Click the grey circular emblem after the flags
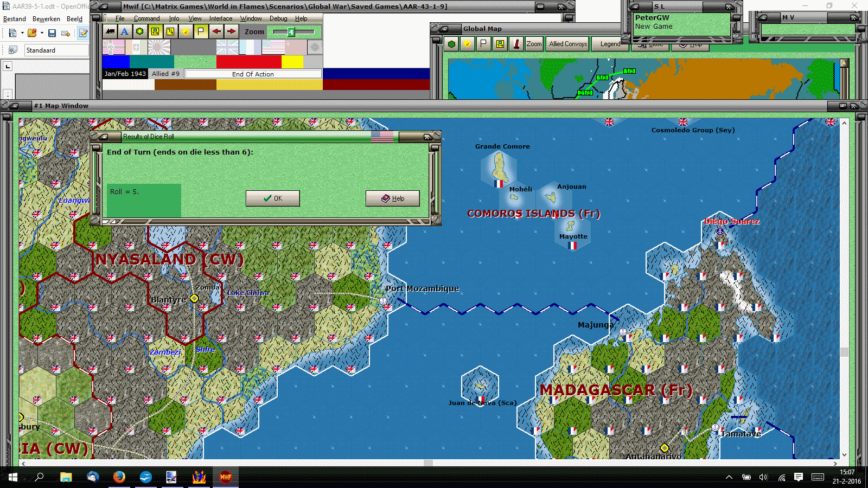This screenshot has height=488, width=868. 315,48
